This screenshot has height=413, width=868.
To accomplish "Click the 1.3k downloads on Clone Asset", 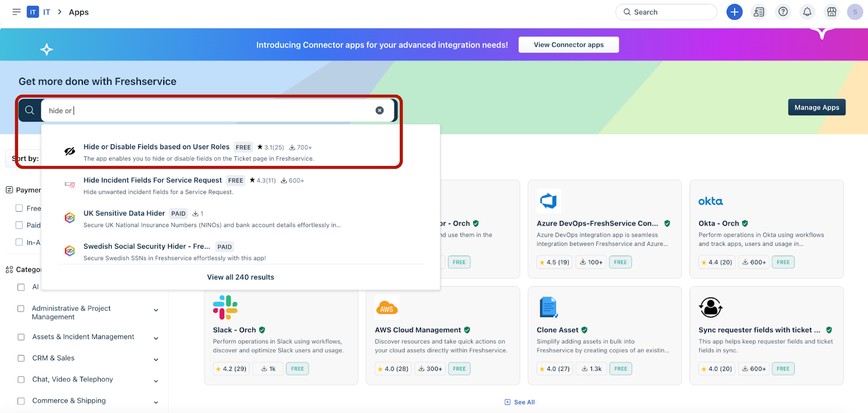I will pyautogui.click(x=592, y=368).
